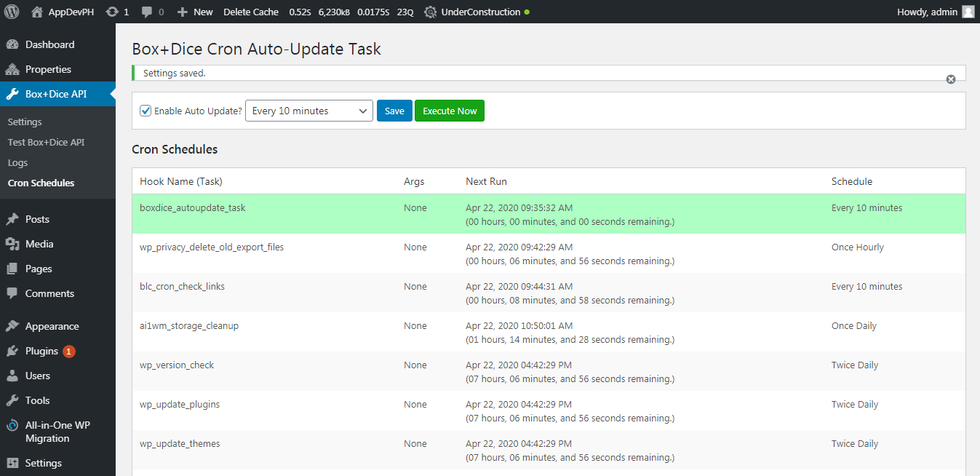The width and height of the screenshot is (980, 476).
Task: Go to Dashboard in the sidebar
Action: [x=49, y=44]
